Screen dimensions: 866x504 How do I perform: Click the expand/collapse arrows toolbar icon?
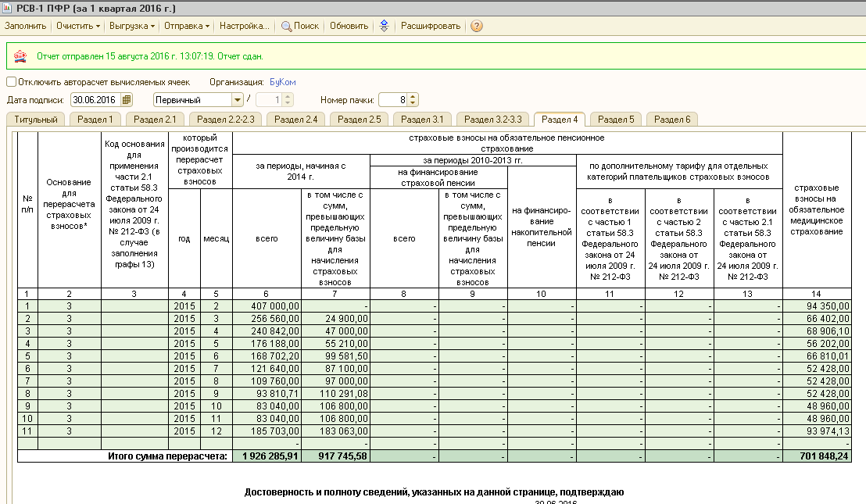(385, 26)
